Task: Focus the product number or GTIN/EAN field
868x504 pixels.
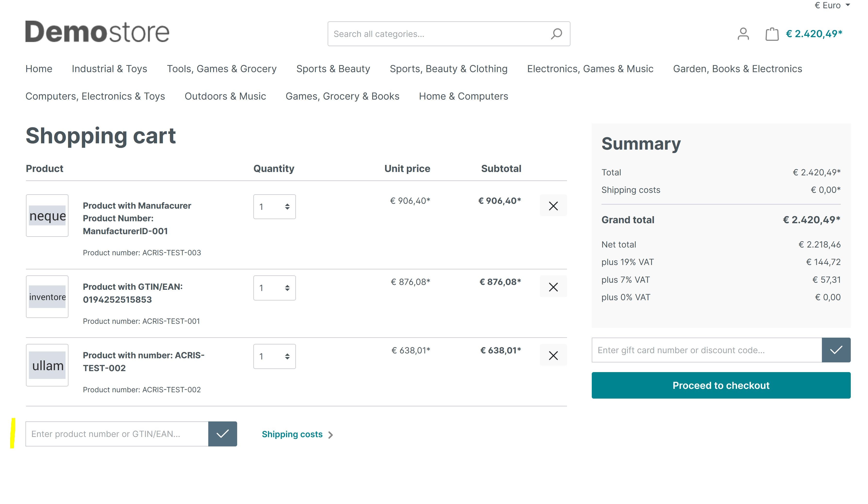Action: pos(117,434)
